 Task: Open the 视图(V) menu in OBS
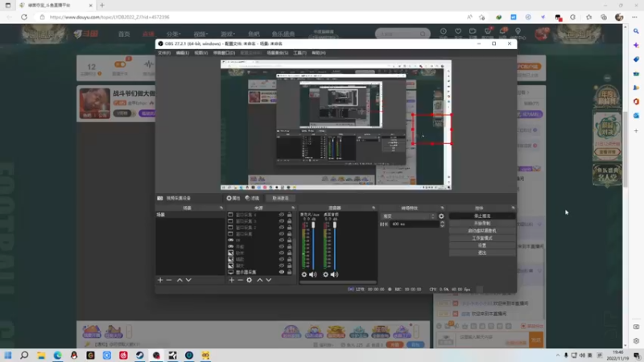coord(200,53)
